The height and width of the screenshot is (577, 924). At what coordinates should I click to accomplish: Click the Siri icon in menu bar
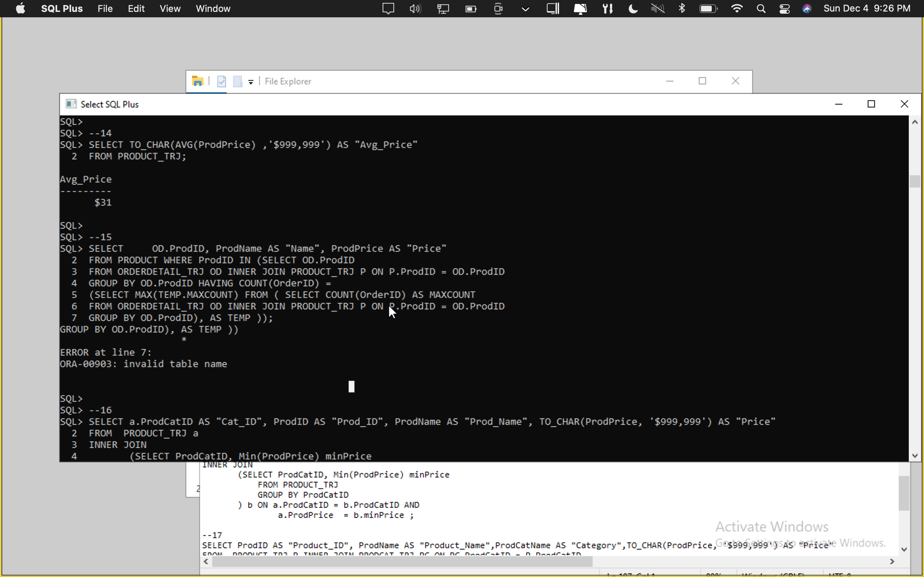(x=807, y=8)
